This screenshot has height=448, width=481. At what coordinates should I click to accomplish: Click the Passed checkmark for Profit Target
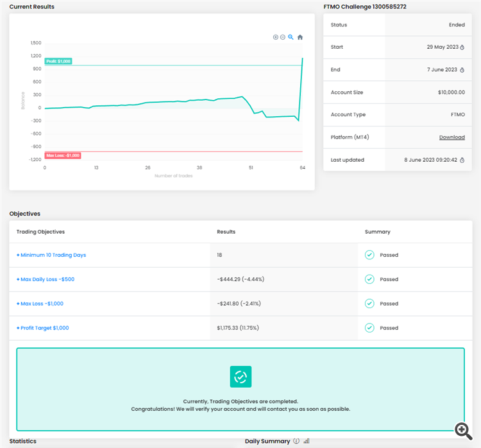click(369, 327)
